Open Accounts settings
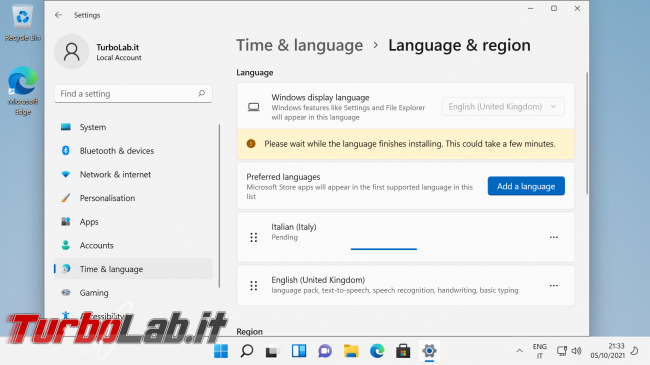The image size is (650, 365). pos(133,245)
